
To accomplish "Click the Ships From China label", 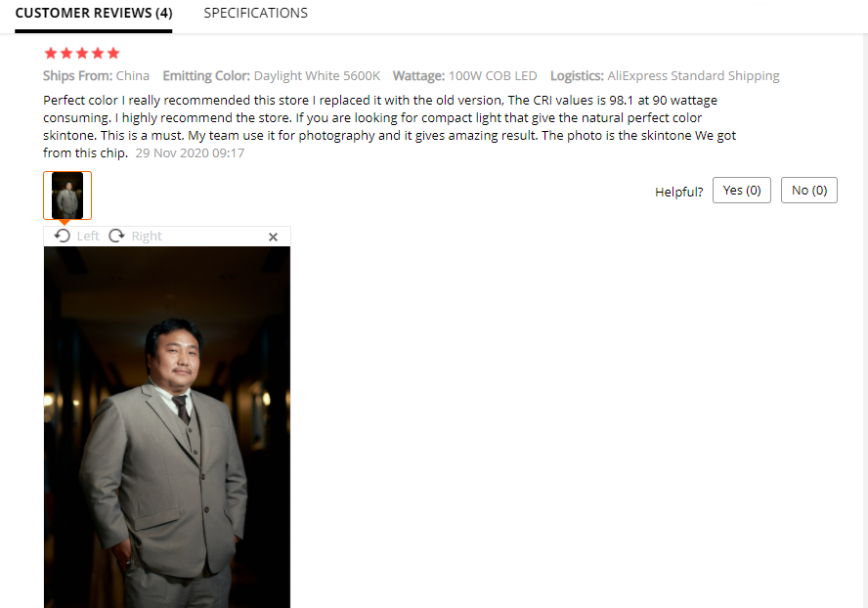I will click(97, 76).
